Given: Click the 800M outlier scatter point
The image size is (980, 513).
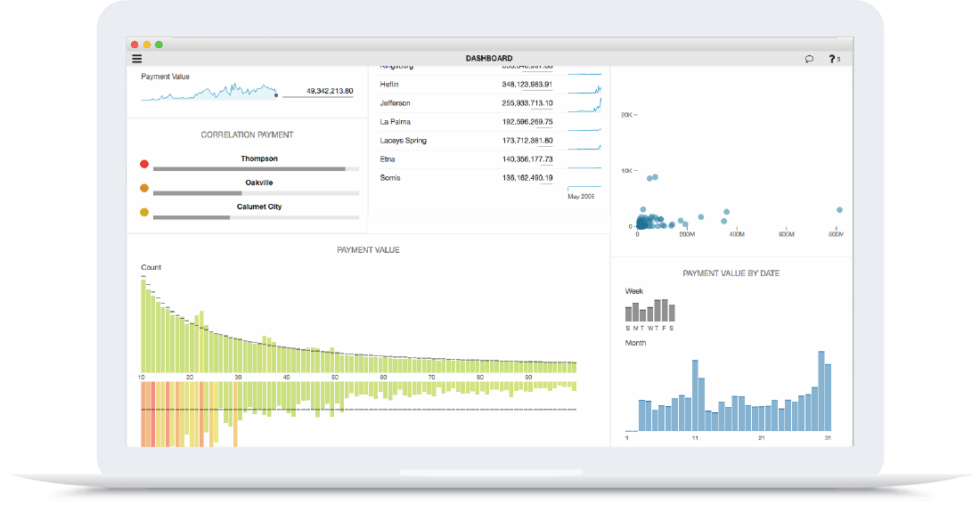Looking at the screenshot, I should pos(839,210).
